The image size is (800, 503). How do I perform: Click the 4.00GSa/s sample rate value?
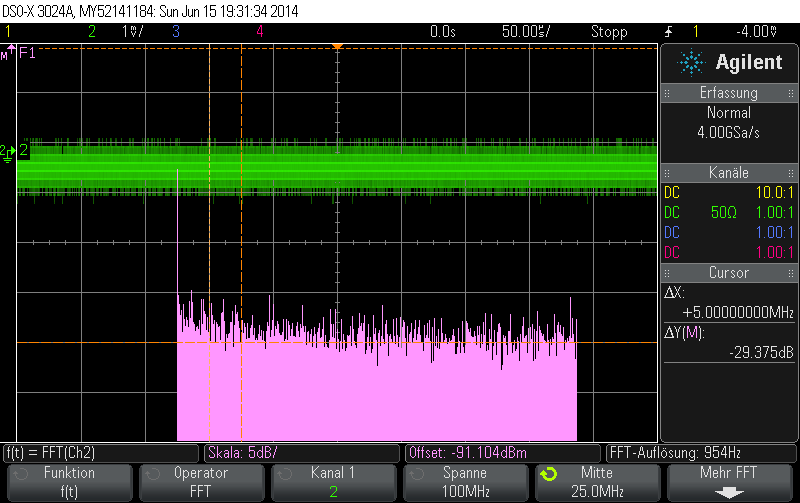[728, 133]
